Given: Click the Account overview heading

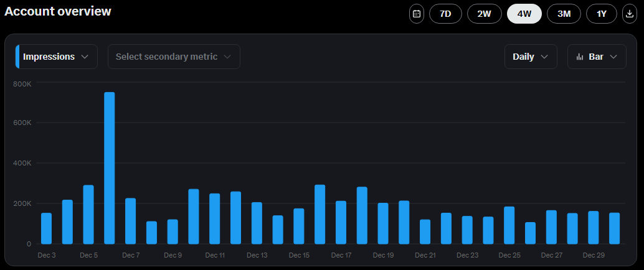Looking at the screenshot, I should [58, 11].
